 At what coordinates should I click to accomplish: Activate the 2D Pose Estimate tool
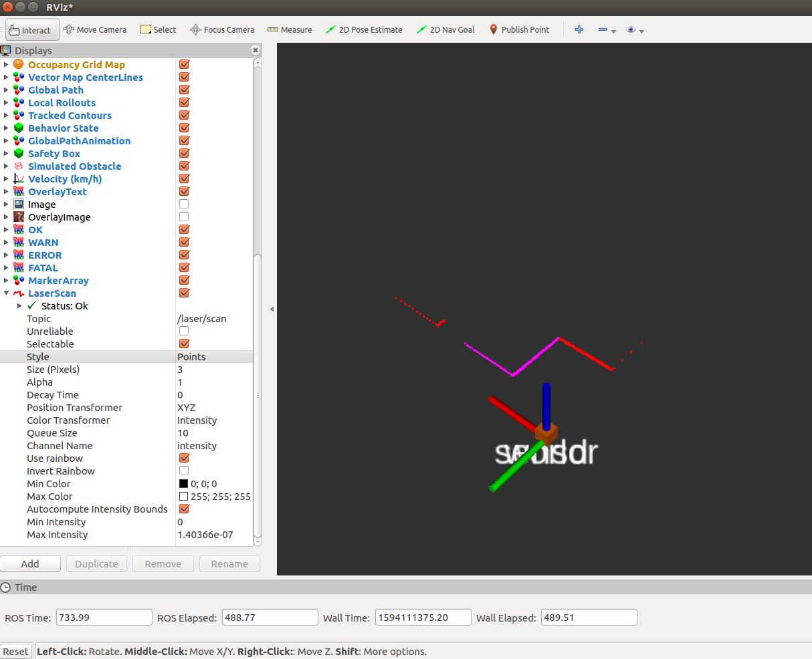tap(364, 30)
